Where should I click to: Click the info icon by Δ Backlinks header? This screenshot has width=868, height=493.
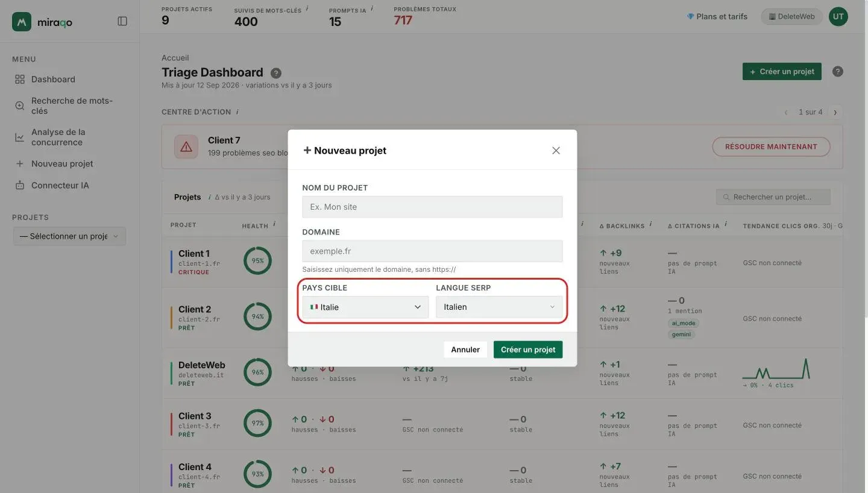pyautogui.click(x=650, y=225)
